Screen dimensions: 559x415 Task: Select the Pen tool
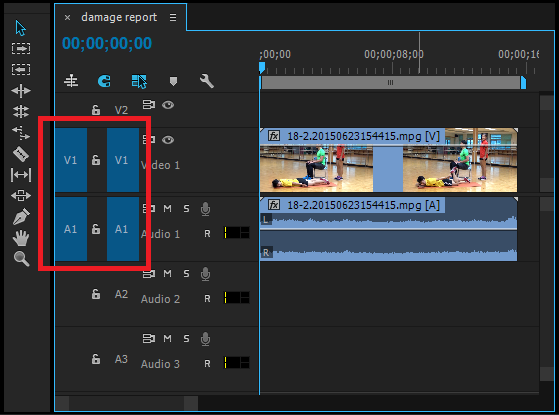pyautogui.click(x=21, y=216)
